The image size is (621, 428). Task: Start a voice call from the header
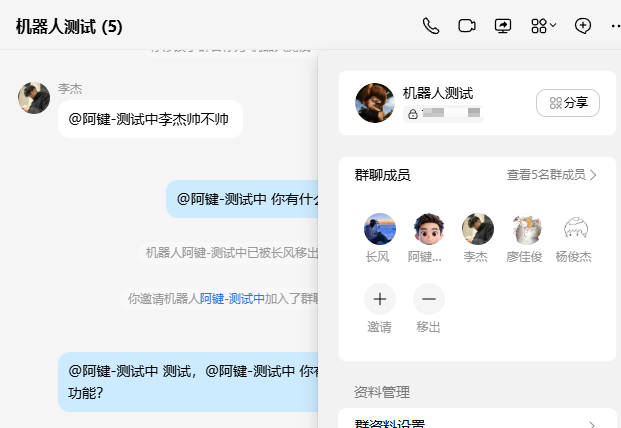tap(431, 26)
